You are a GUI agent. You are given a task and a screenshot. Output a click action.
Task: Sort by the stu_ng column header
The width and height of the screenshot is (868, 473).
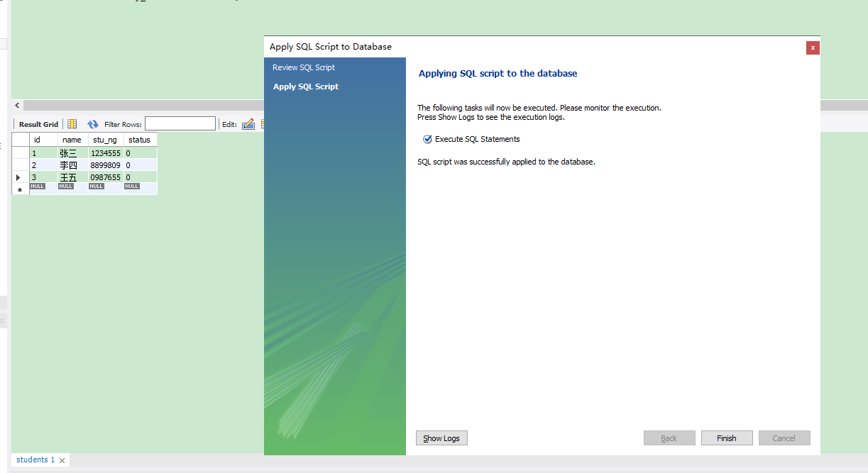tap(105, 140)
